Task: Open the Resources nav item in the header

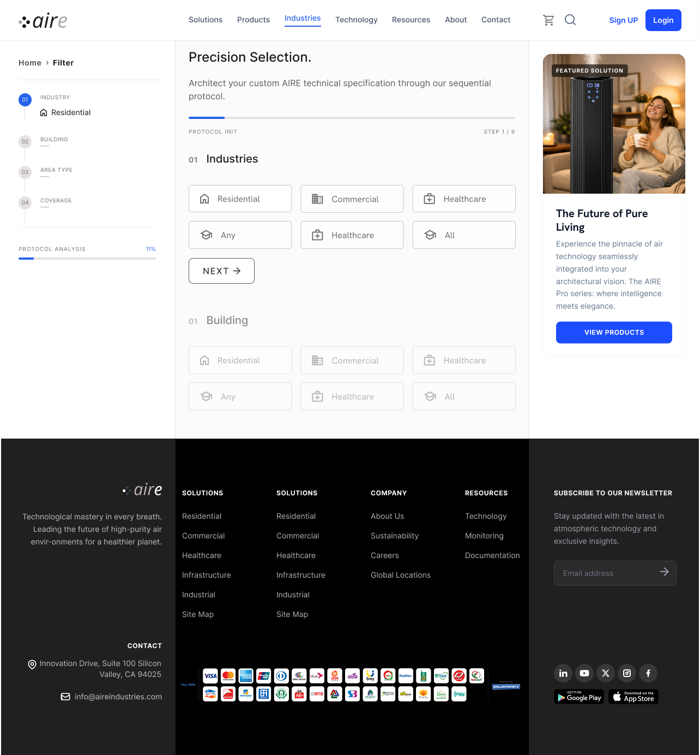Action: [411, 20]
